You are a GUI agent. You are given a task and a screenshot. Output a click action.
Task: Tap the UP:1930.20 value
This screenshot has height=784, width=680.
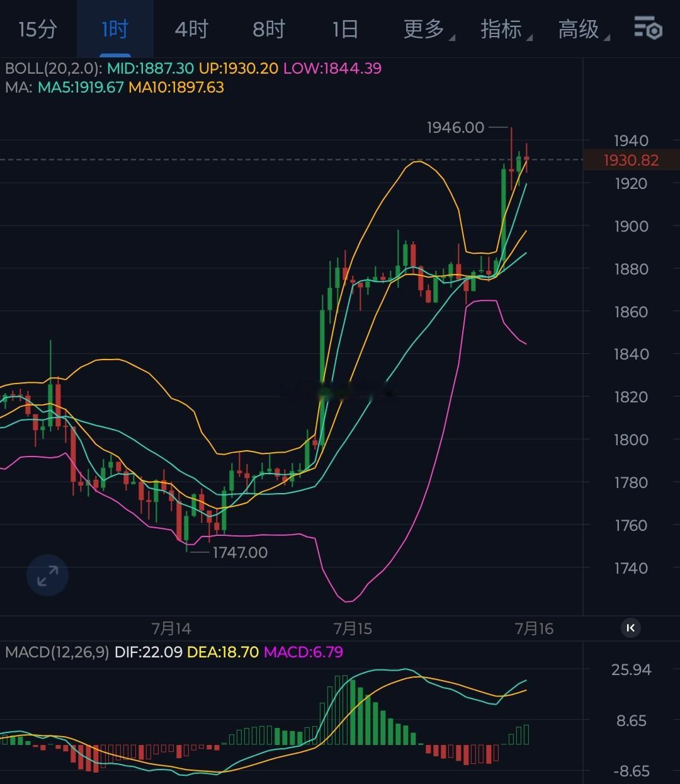[x=239, y=68]
